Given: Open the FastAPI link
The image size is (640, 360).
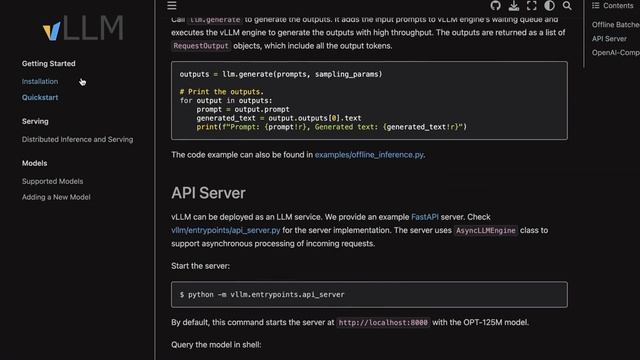Looking at the screenshot, I should [x=424, y=217].
